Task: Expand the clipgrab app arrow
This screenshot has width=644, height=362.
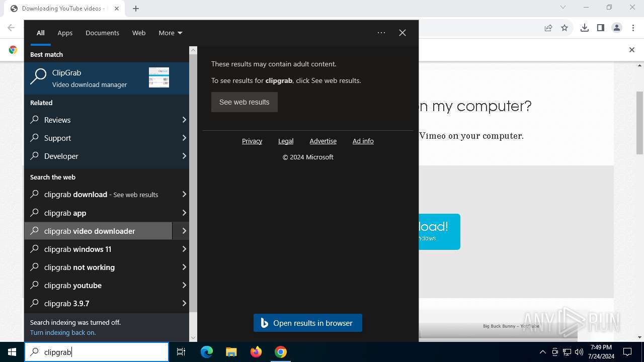Action: [184, 213]
